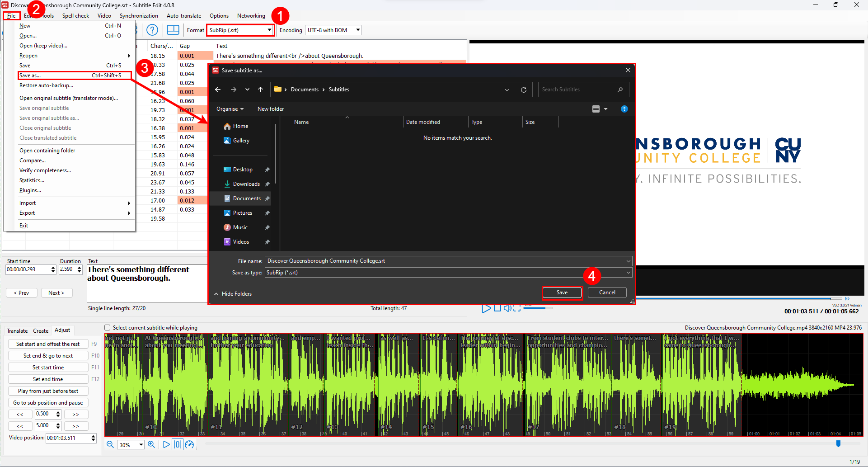Go to the < Prev subtitle
The width and height of the screenshot is (868, 467).
[21, 293]
